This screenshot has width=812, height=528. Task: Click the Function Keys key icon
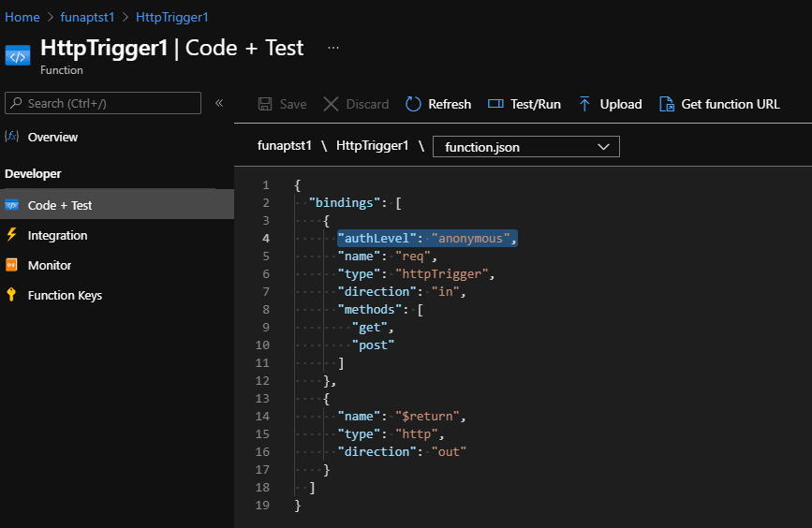click(x=11, y=295)
